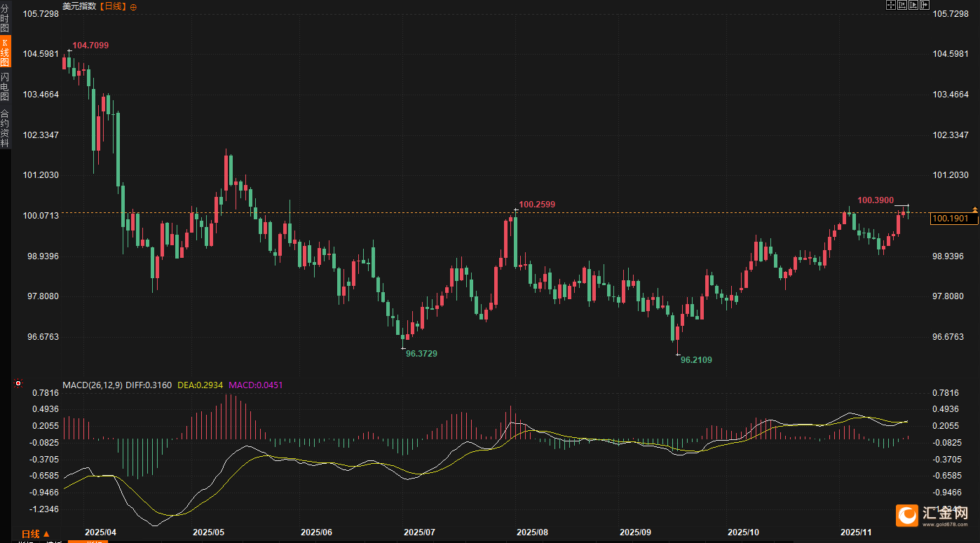Click the four-way crosshair icon at top right
Viewport: 980px width, 543px height.
tap(891, 5)
